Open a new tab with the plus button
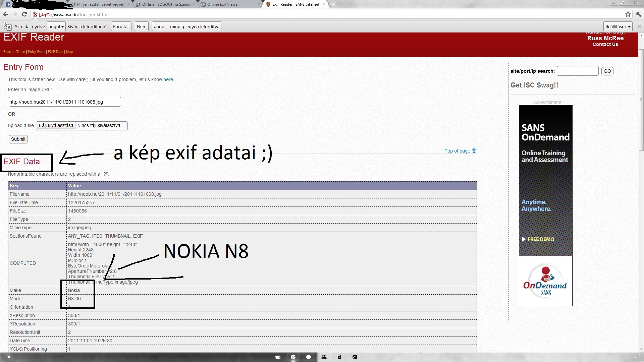The image size is (644, 362). click(333, 4)
